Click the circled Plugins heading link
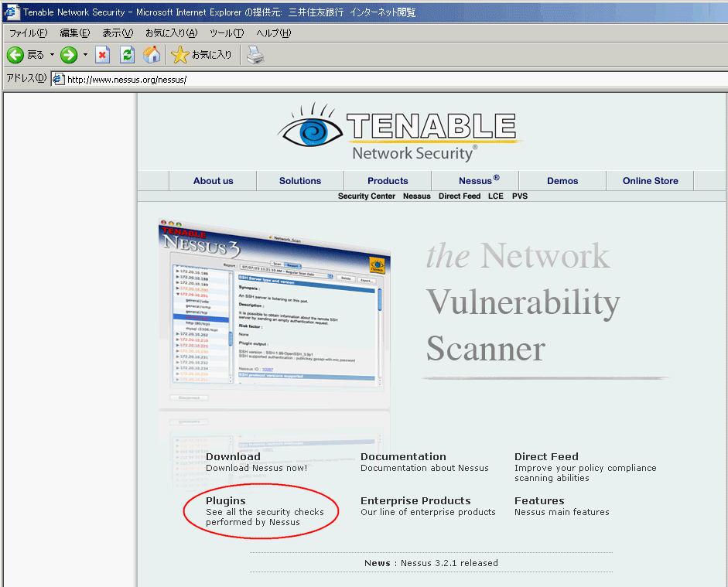Image resolution: width=728 pixels, height=587 pixels. coord(226,500)
